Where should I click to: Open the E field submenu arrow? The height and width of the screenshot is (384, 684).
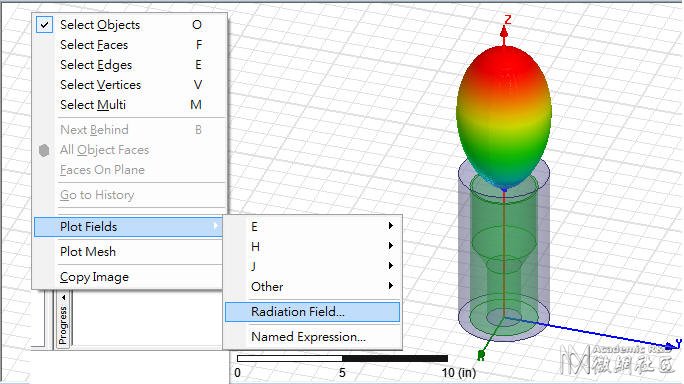point(391,226)
